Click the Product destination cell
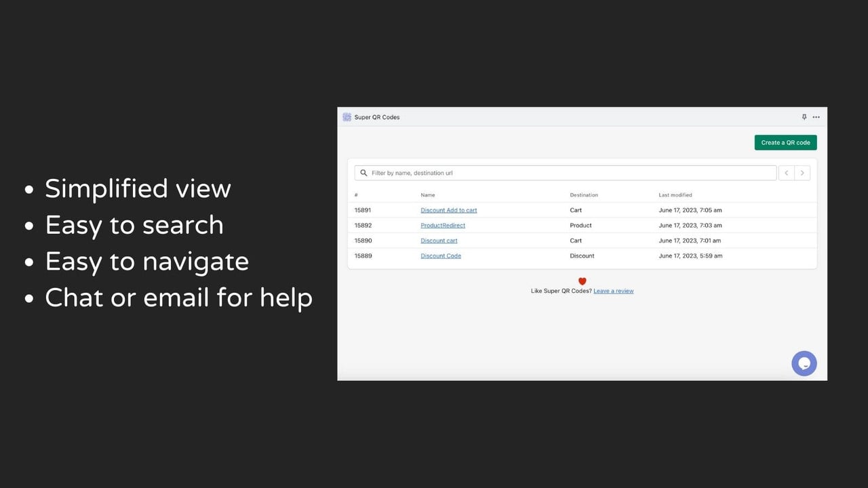The width and height of the screenshot is (868, 488). pyautogui.click(x=580, y=225)
